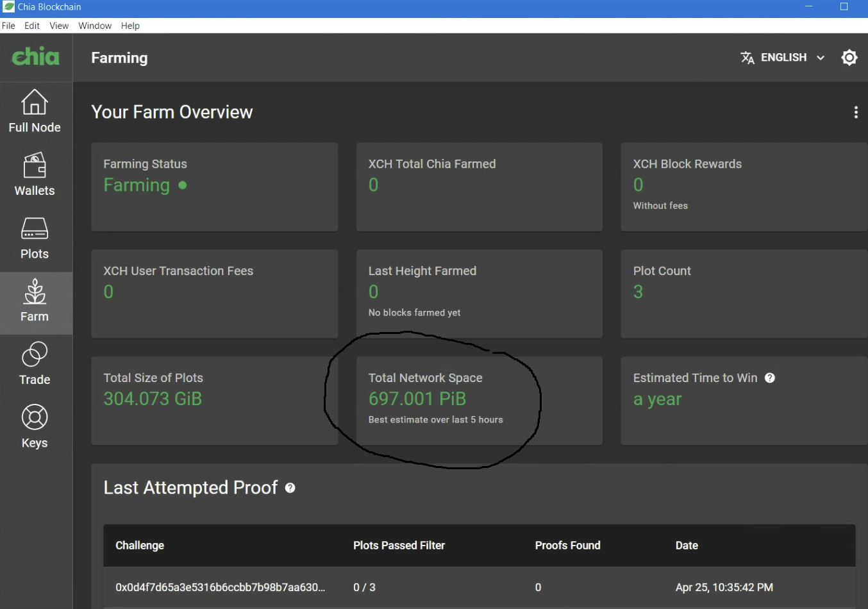Viewport: 868px width, 609px height.
Task: Open the Full Node sidebar page
Action: 35,112
